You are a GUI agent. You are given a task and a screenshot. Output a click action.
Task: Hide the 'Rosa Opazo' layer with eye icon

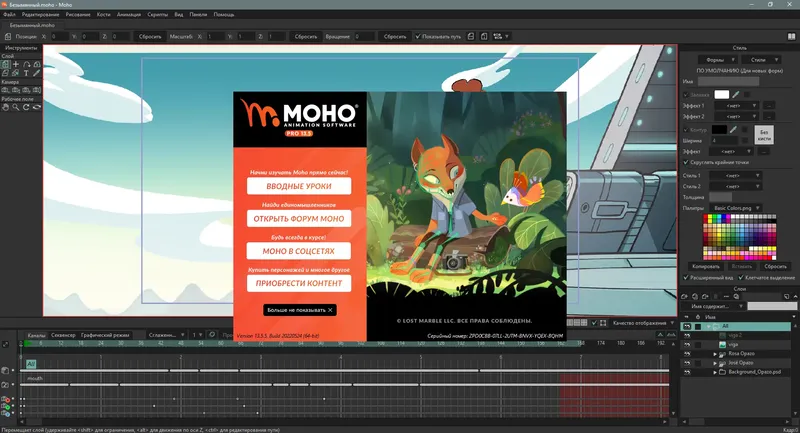(687, 353)
